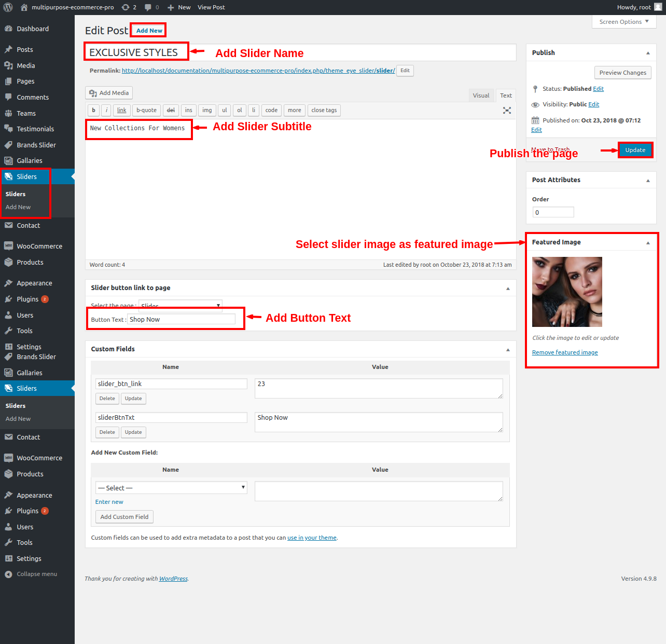Click the permalink Edit button
The image size is (666, 644).
point(405,71)
